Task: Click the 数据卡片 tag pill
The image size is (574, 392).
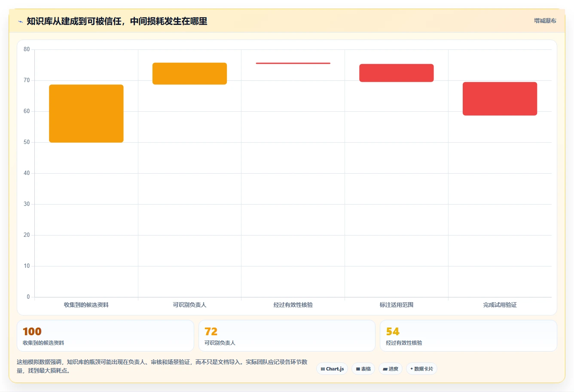Action: 421,369
